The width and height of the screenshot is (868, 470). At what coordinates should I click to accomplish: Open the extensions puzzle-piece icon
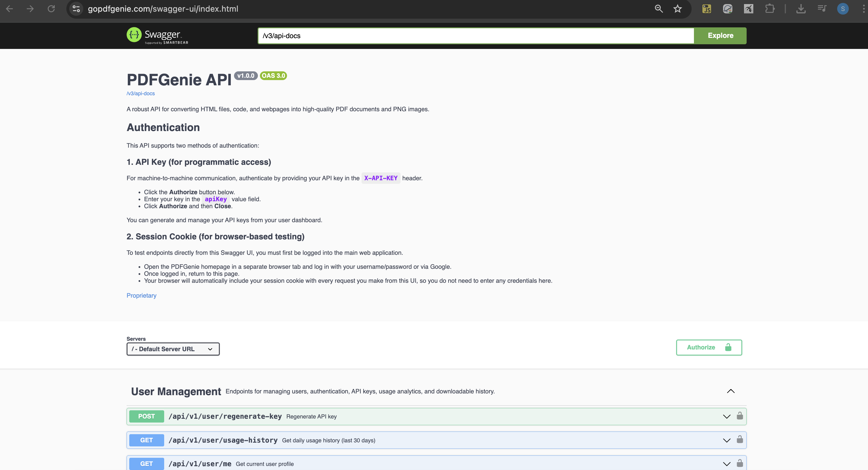pyautogui.click(x=770, y=8)
